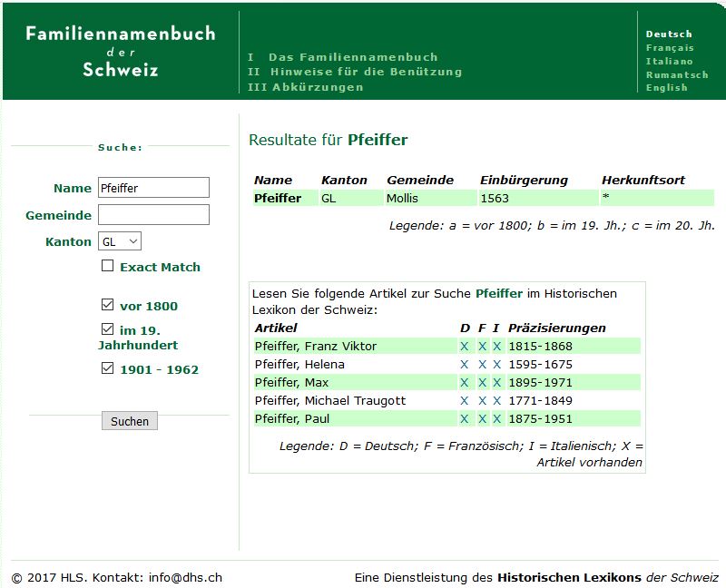Uncheck the 'vor 1800' checkbox

(107, 305)
